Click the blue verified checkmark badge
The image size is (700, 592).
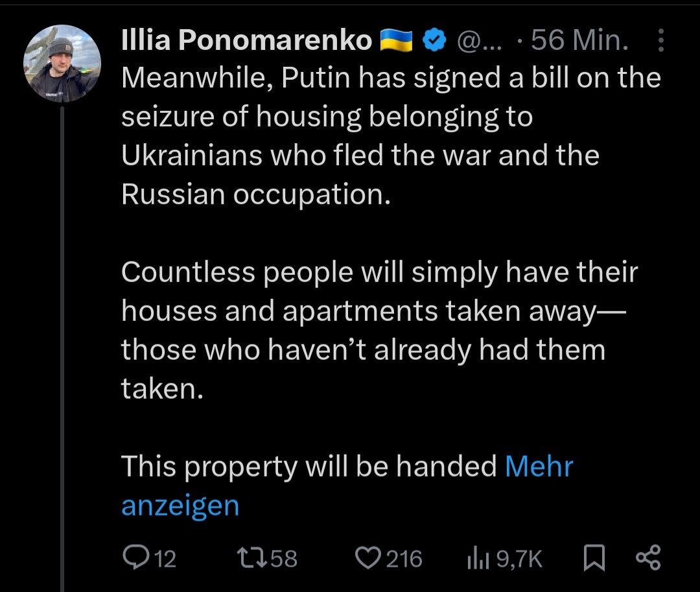pos(434,41)
